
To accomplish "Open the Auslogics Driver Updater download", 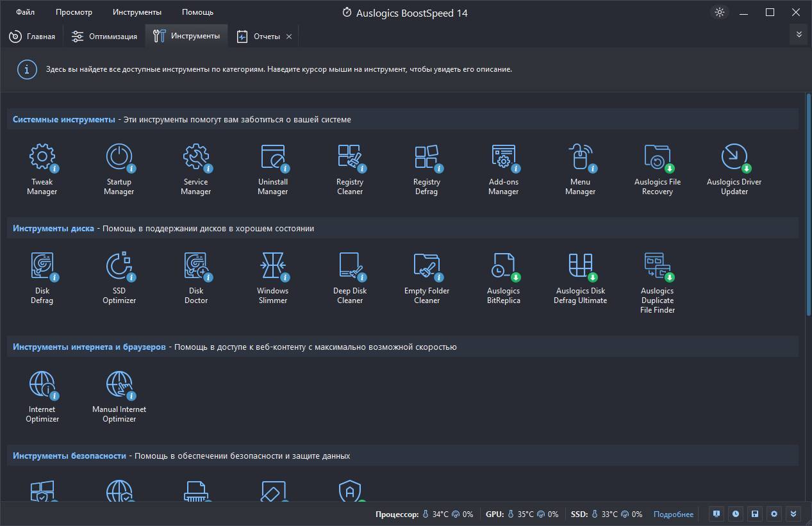I will pos(734,168).
